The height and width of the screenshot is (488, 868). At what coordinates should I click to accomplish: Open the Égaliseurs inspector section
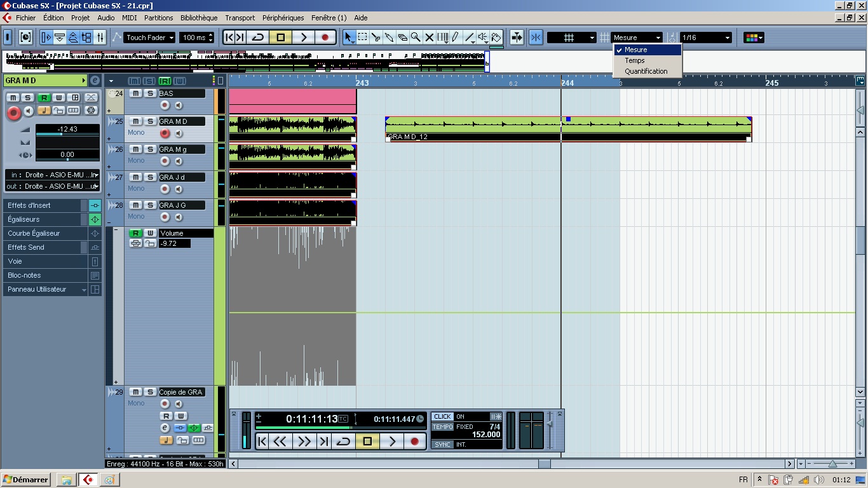(44, 219)
